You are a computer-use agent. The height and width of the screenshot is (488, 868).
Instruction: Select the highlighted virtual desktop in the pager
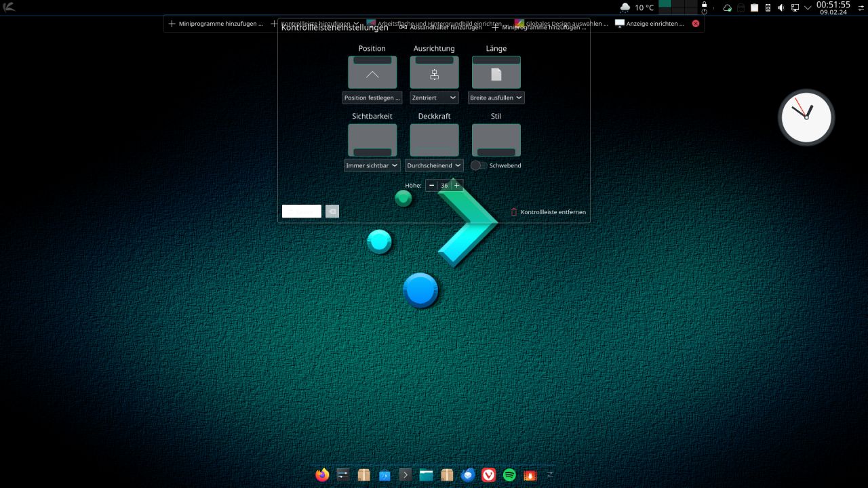(x=665, y=4)
